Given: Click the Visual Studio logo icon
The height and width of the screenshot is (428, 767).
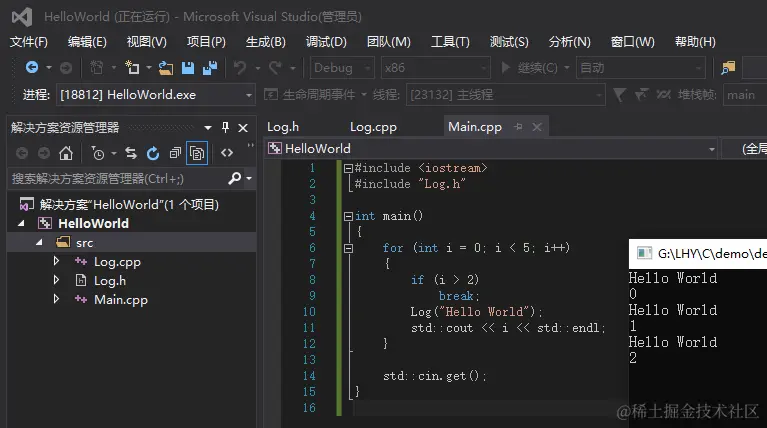Looking at the screenshot, I should pos(22,17).
